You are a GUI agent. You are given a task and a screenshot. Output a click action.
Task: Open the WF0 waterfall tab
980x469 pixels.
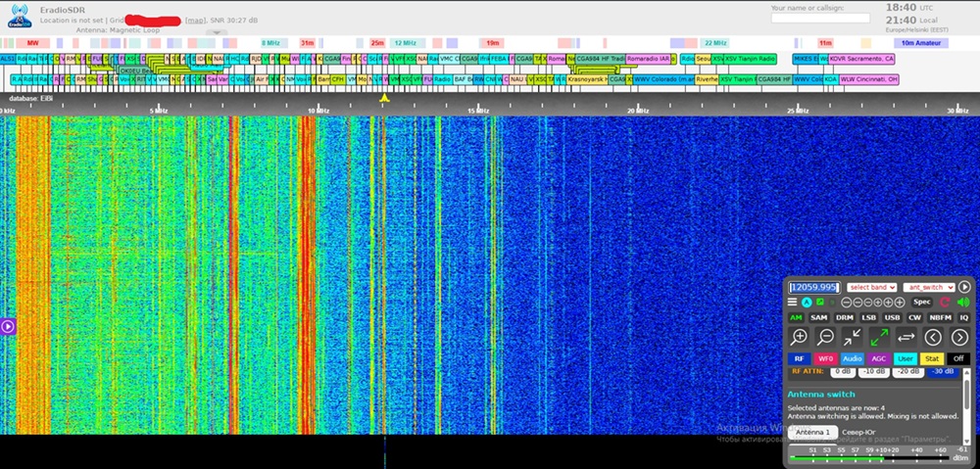(x=825, y=358)
